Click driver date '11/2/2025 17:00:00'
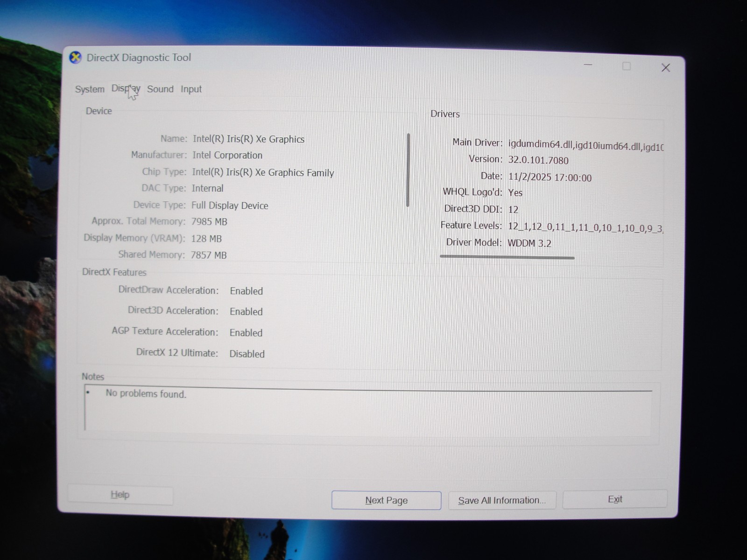 pyautogui.click(x=550, y=177)
